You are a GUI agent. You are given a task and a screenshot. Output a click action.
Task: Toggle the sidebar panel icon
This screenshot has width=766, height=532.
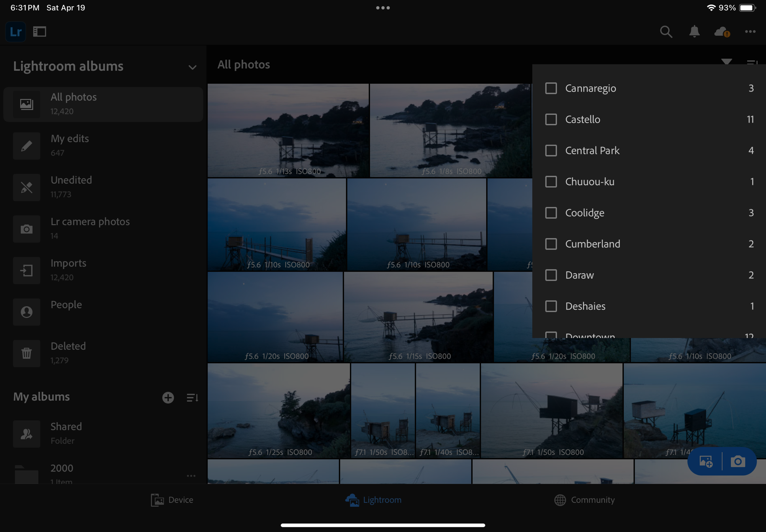[x=39, y=31]
